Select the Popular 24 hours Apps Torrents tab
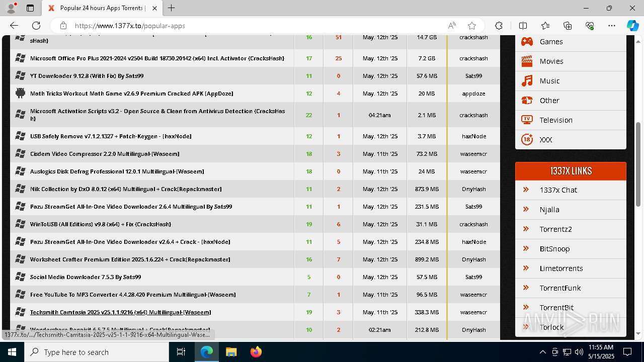This screenshot has height=362, width=644. [x=102, y=8]
